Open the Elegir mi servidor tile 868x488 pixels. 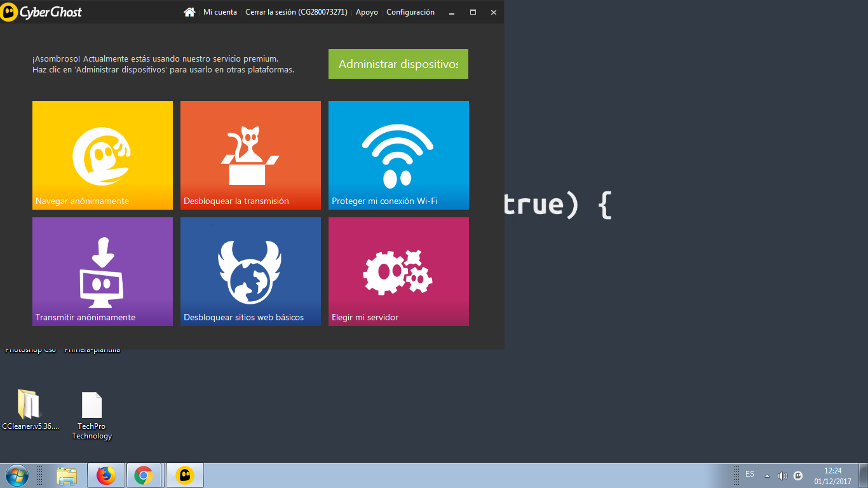398,271
